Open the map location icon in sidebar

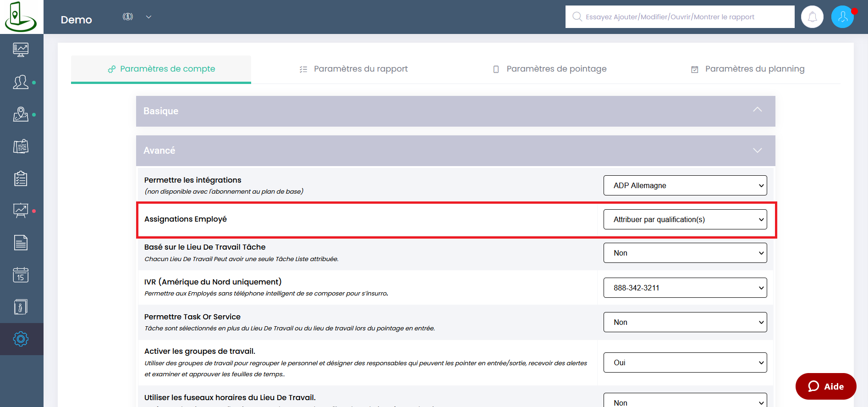point(21,114)
